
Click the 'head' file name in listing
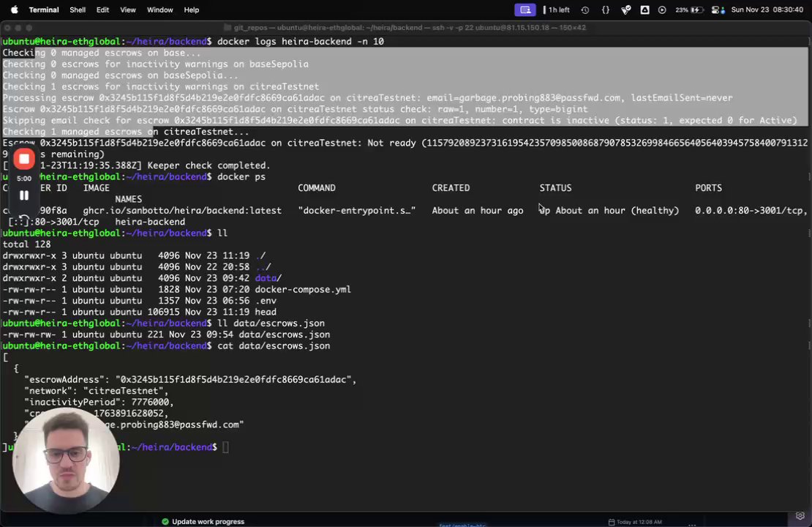coord(266,312)
